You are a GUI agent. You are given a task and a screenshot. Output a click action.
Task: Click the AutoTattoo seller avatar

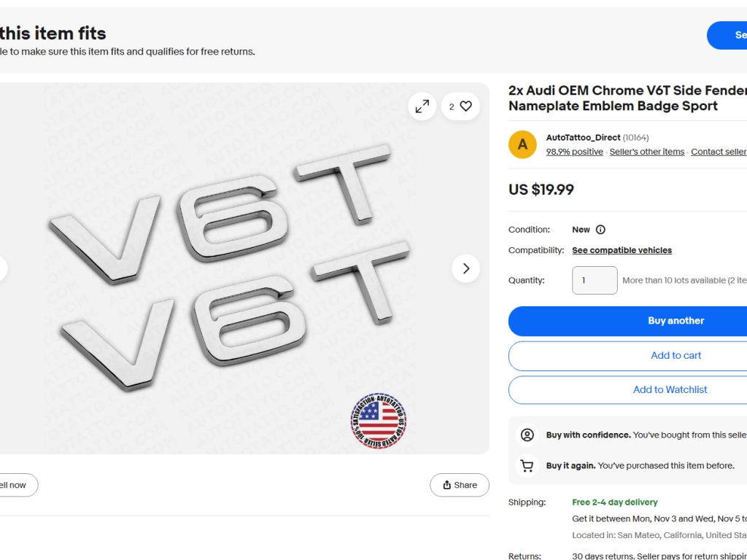point(522,144)
